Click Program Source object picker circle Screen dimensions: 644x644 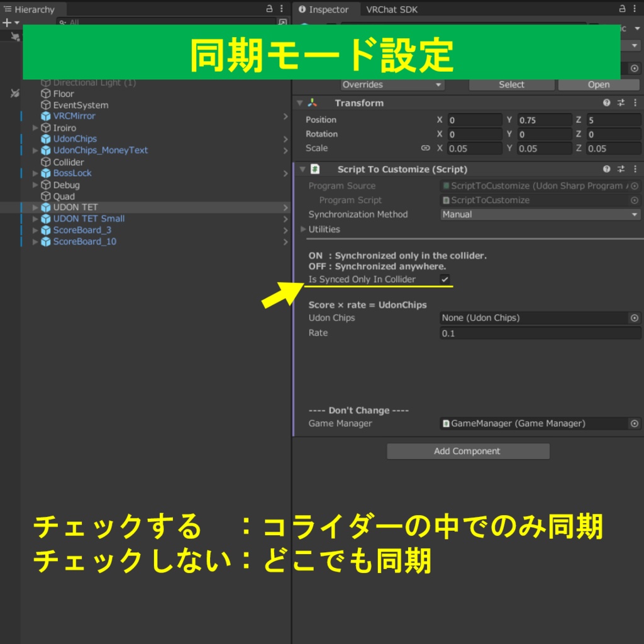634,186
